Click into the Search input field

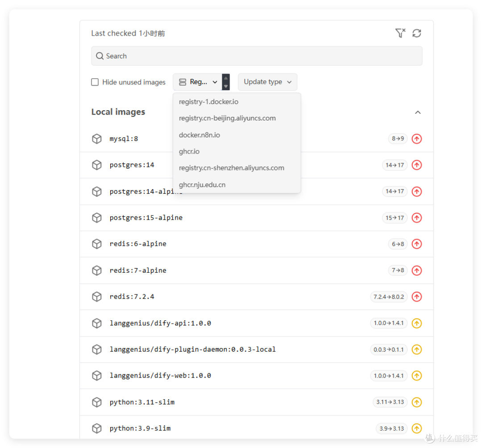[x=257, y=56]
